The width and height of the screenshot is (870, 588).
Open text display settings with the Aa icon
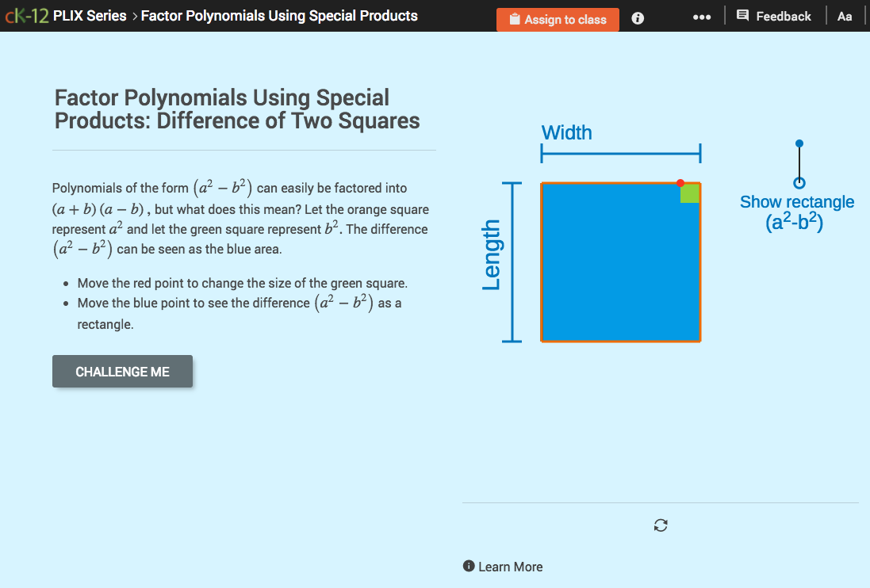pos(844,15)
